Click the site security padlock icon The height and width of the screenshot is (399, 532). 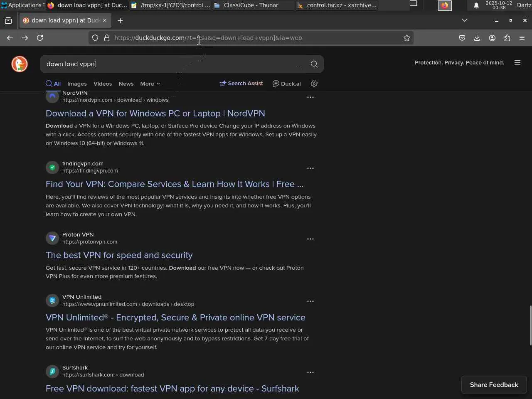point(107,38)
